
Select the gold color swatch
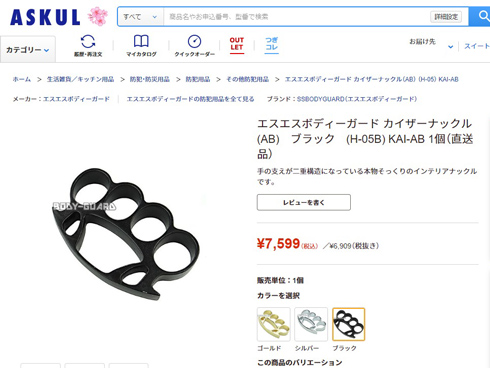click(274, 324)
